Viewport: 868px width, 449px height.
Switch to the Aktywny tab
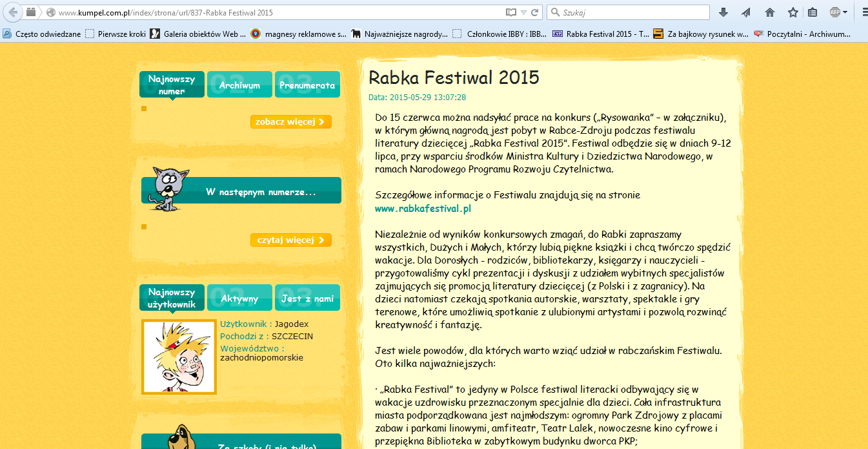click(x=239, y=298)
